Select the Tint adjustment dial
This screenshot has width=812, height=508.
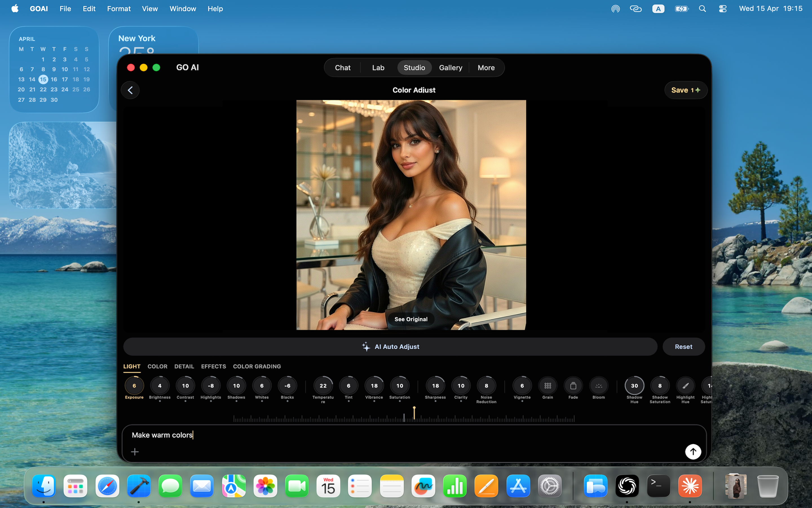(348, 386)
